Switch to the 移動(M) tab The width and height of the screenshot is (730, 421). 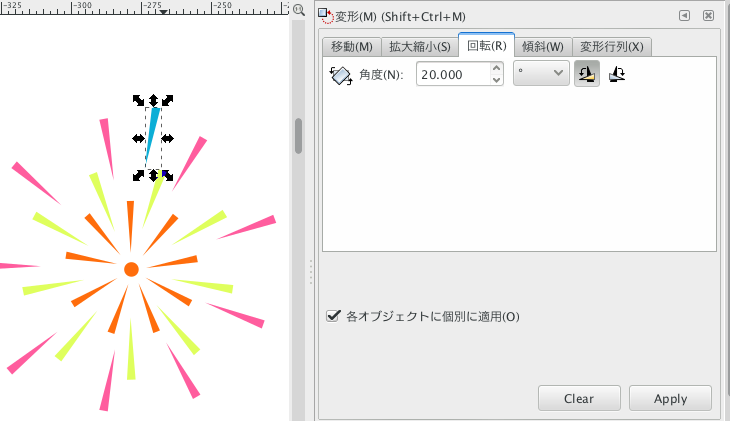pyautogui.click(x=350, y=46)
